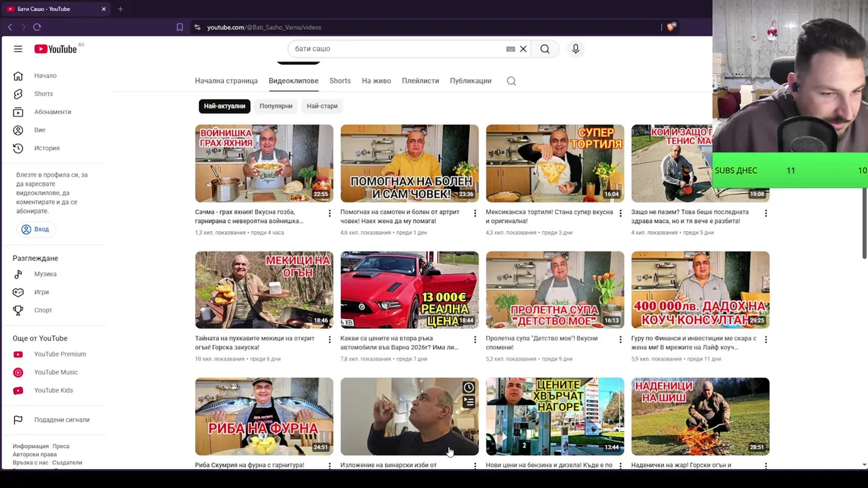Select the Видеоклипове channel tab
The width and height of the screenshot is (868, 488).
pyautogui.click(x=293, y=81)
